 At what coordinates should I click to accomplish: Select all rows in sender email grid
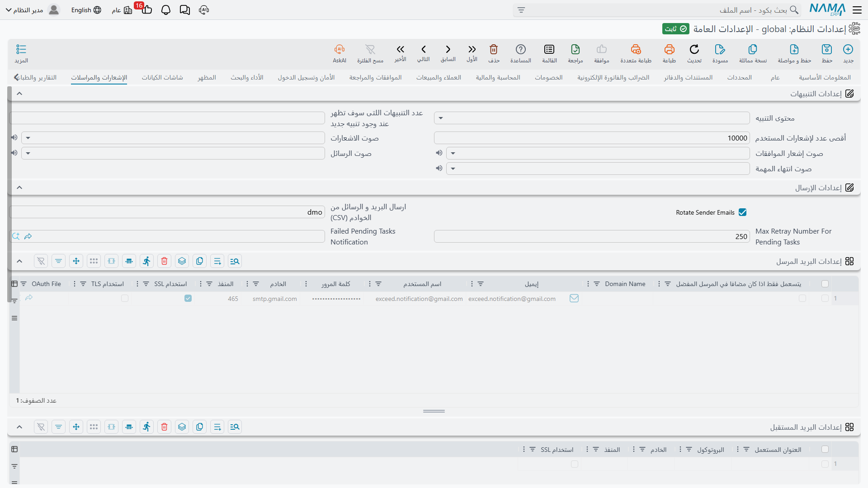coord(825,284)
